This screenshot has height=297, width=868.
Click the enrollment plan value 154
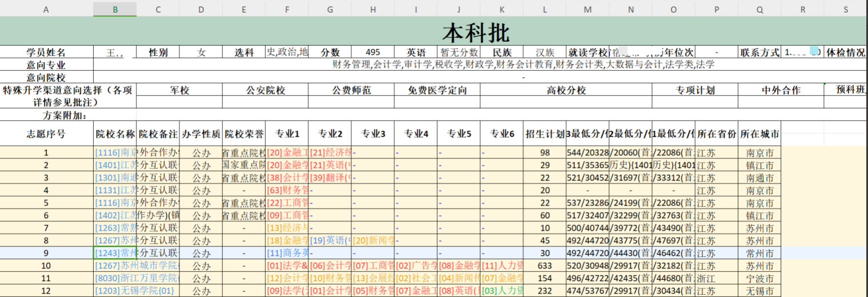(545, 278)
